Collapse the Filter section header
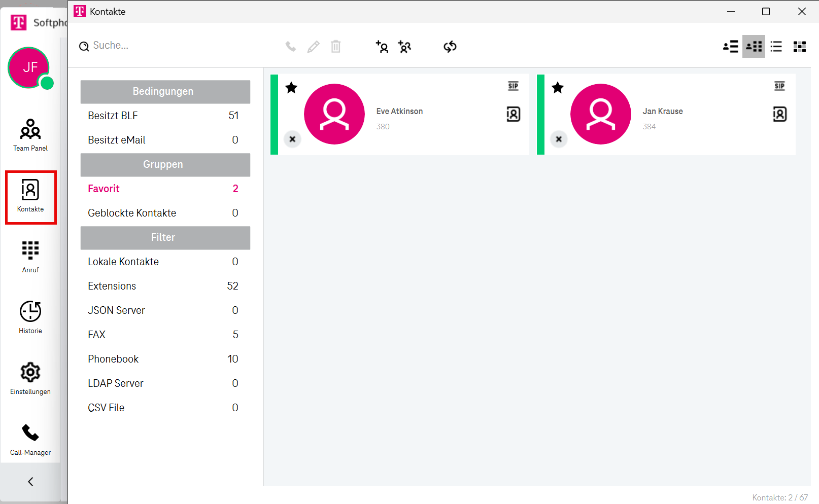Image resolution: width=819 pixels, height=504 pixels. pyautogui.click(x=165, y=238)
